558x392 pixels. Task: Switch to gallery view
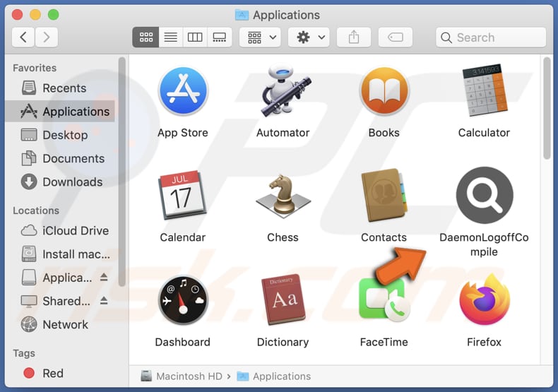[219, 37]
